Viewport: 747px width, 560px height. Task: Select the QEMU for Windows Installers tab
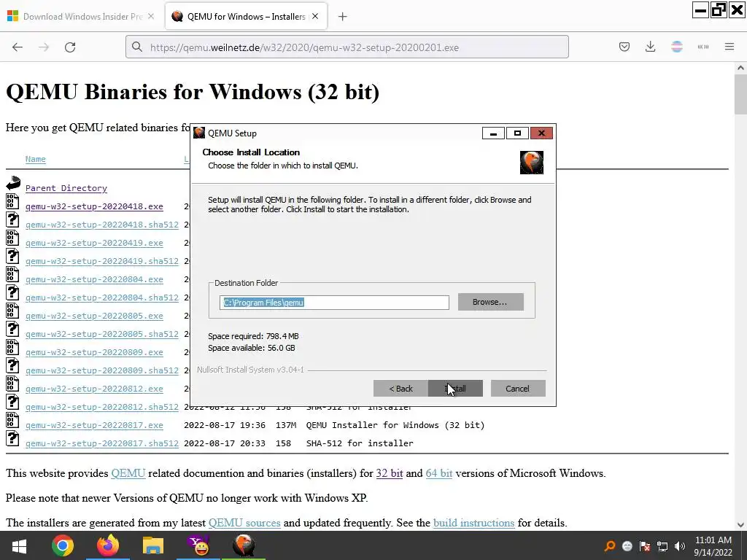(246, 17)
